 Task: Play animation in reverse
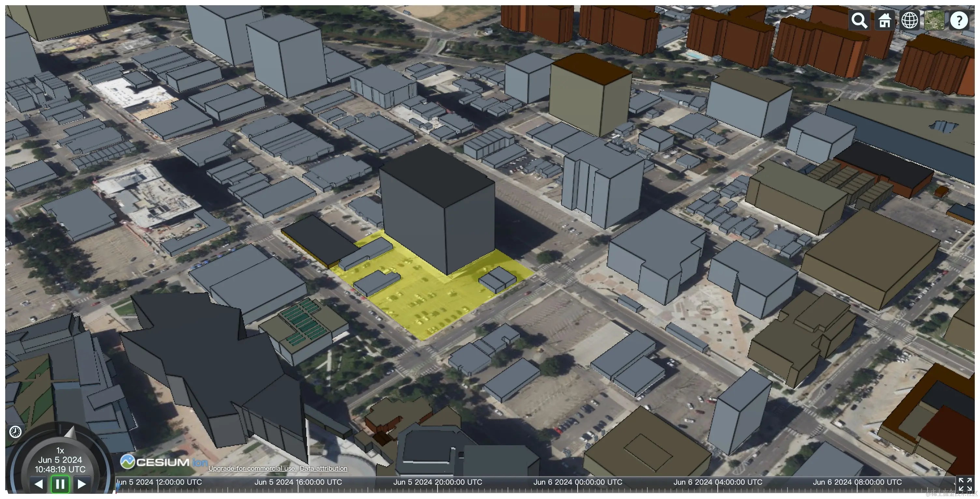pos(38,484)
